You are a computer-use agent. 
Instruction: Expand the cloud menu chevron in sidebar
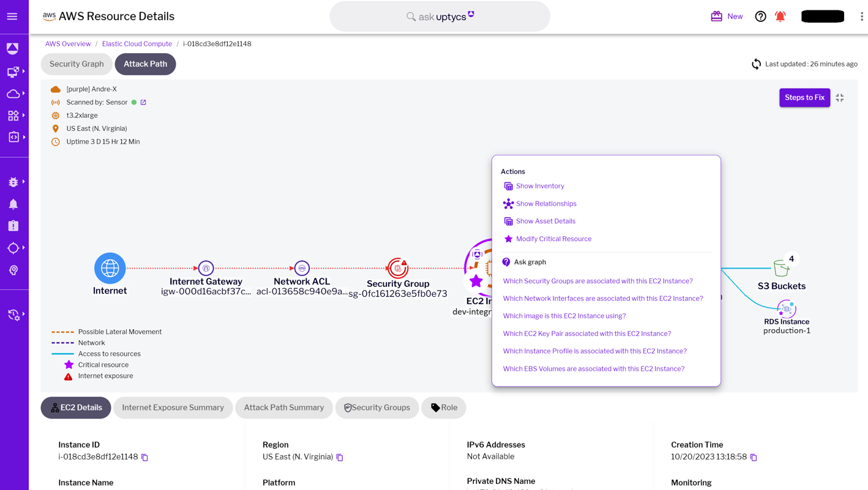tap(24, 93)
